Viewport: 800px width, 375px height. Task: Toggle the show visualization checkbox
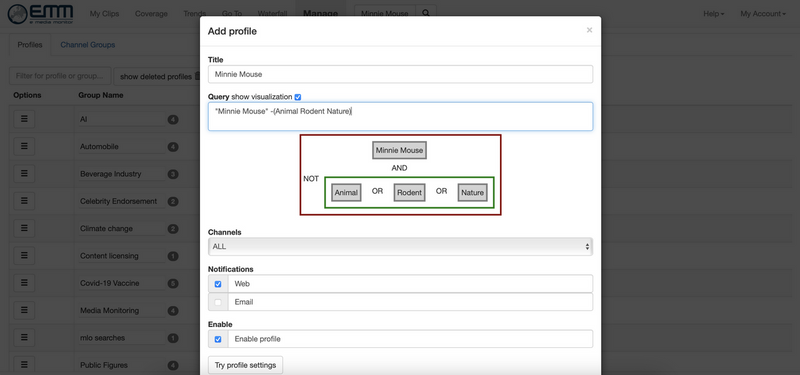(298, 97)
